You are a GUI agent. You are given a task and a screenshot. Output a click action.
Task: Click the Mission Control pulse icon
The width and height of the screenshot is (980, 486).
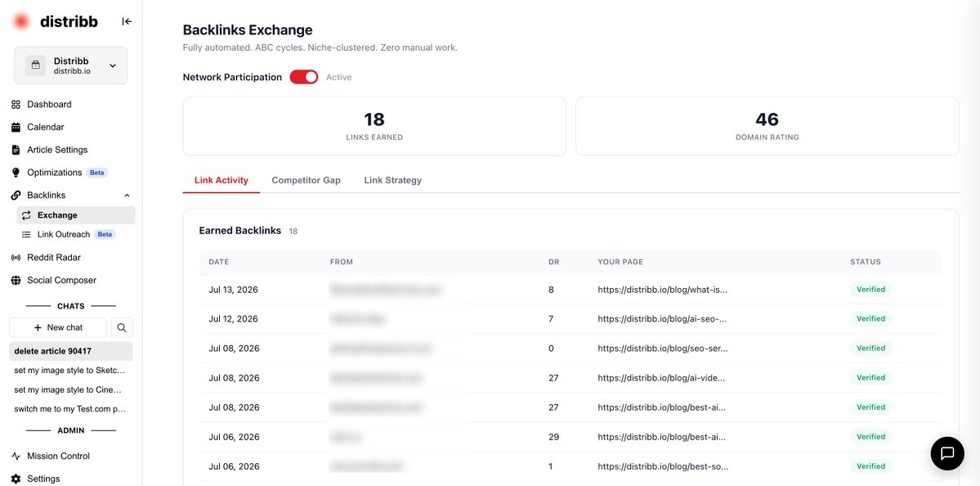pyautogui.click(x=16, y=456)
